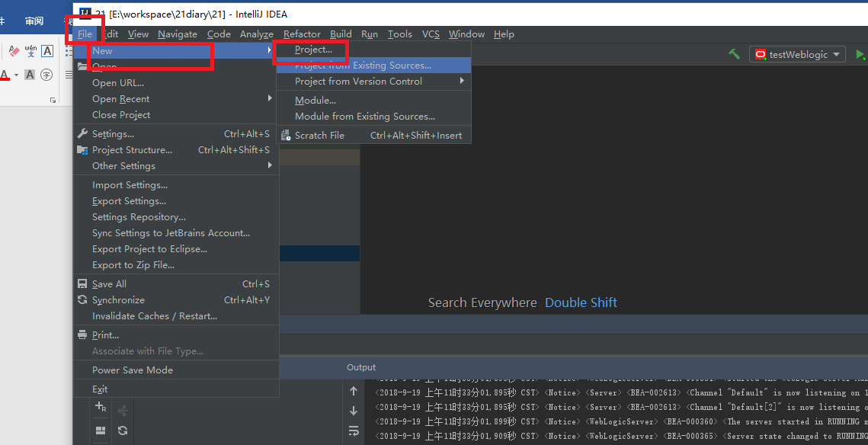Click the Synchronize arrows icon
The height and width of the screenshot is (445, 868).
82,299
